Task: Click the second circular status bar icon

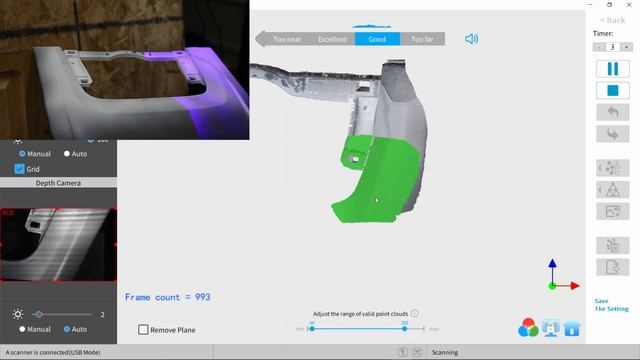Action: (x=417, y=352)
